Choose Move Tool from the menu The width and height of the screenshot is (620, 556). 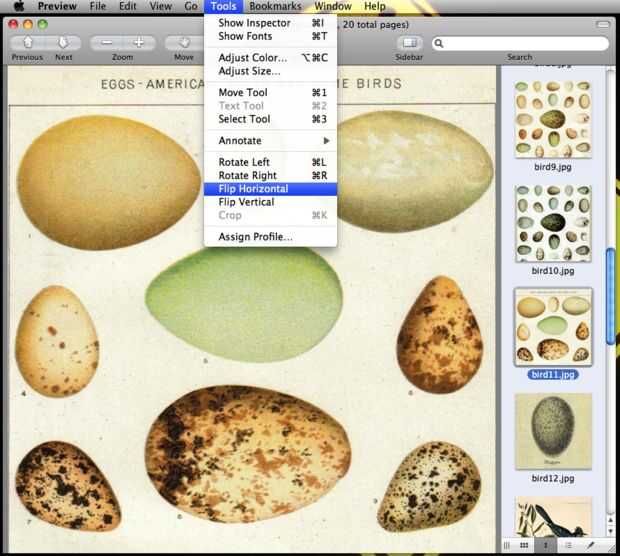pyautogui.click(x=270, y=93)
